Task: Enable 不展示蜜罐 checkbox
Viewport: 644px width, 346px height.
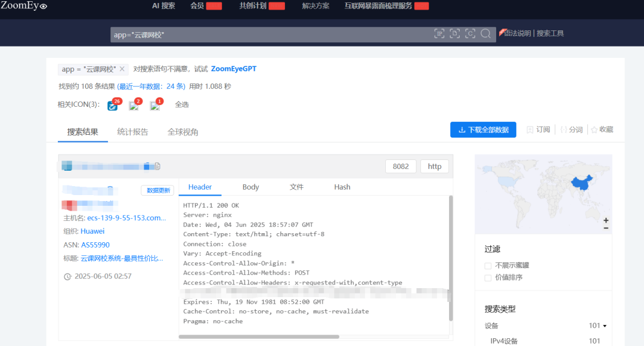Action: pyautogui.click(x=488, y=266)
